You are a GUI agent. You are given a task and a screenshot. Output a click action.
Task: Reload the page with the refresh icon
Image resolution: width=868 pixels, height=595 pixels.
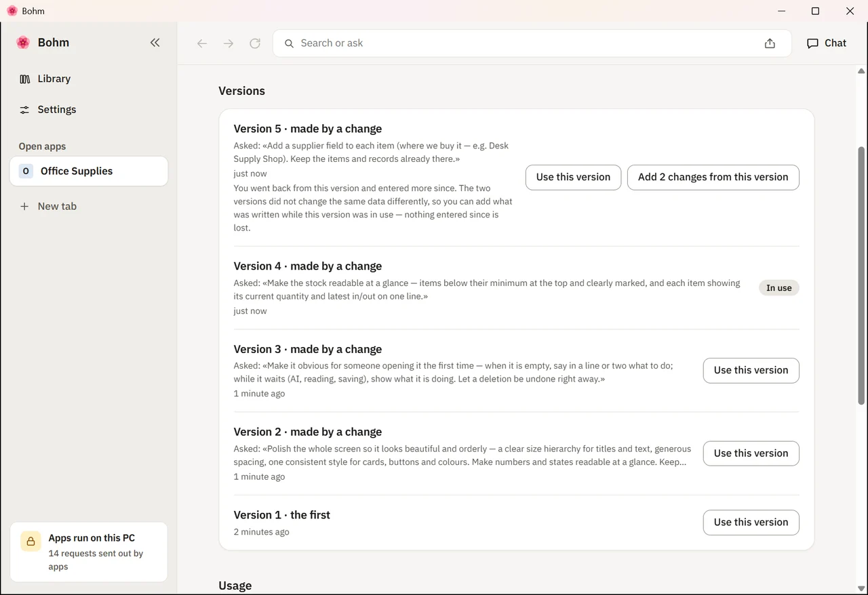pos(255,43)
